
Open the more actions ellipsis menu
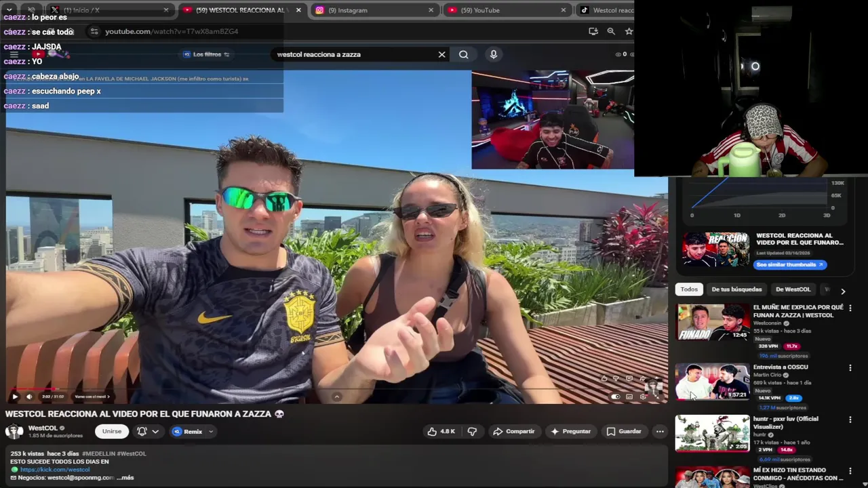click(659, 431)
